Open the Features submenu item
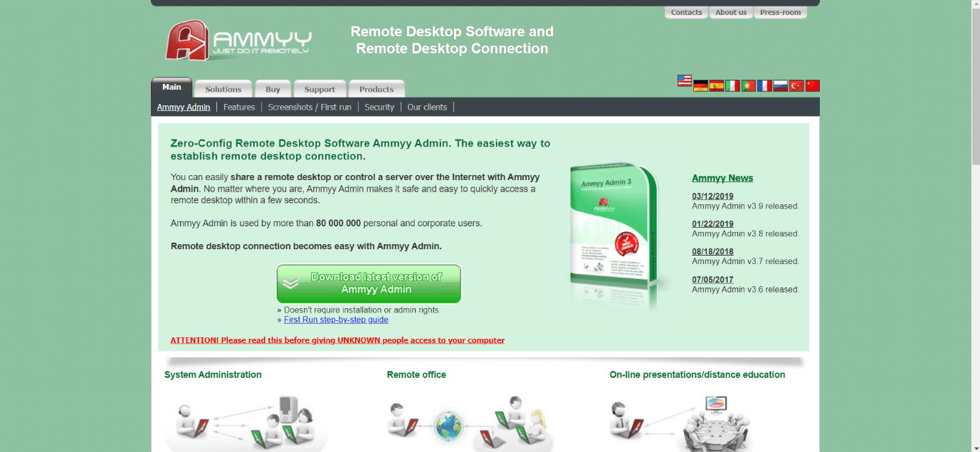This screenshot has height=452, width=980. click(239, 107)
